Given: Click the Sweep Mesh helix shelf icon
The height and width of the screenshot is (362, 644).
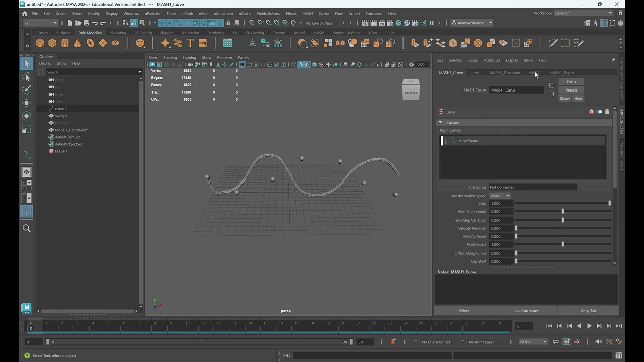Looking at the screenshot, I should [178, 43].
